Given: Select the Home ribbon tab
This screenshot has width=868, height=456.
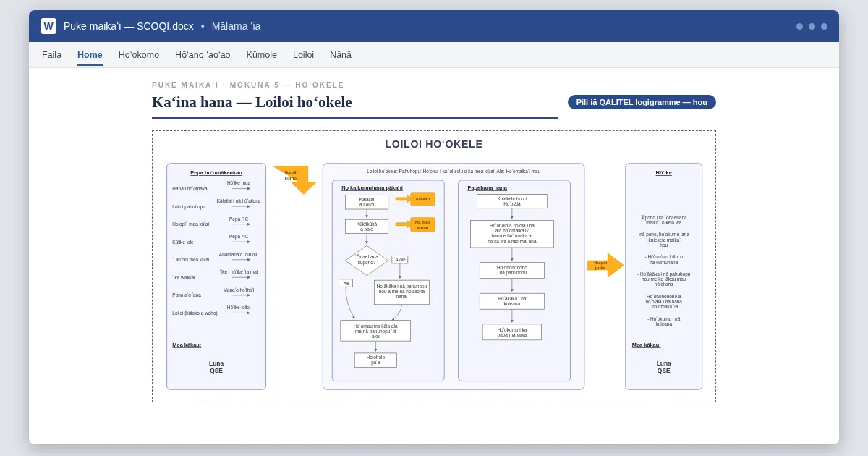Looking at the screenshot, I should pos(90,55).
